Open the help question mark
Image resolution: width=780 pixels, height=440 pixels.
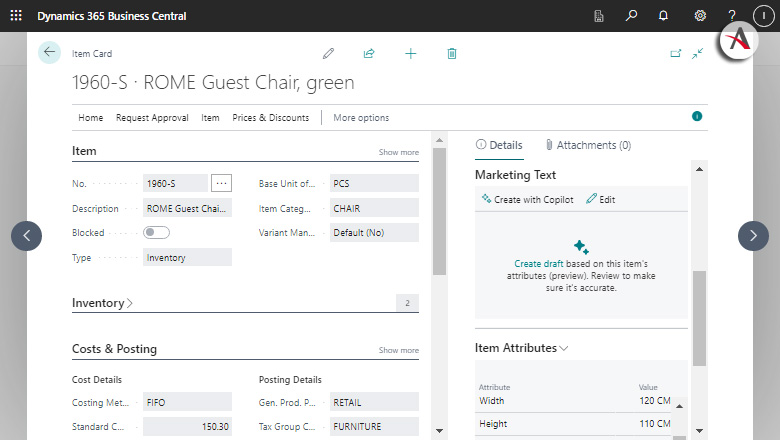732,15
